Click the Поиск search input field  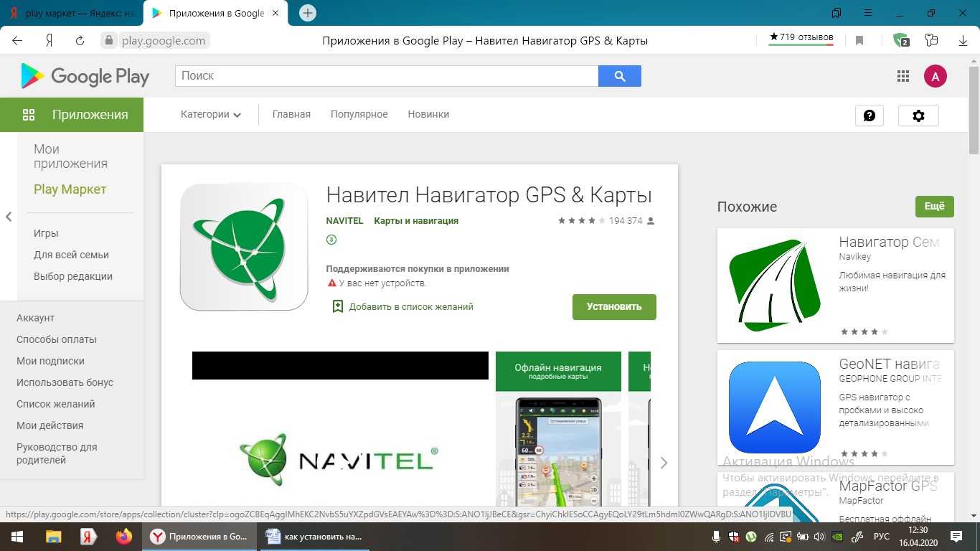(387, 76)
